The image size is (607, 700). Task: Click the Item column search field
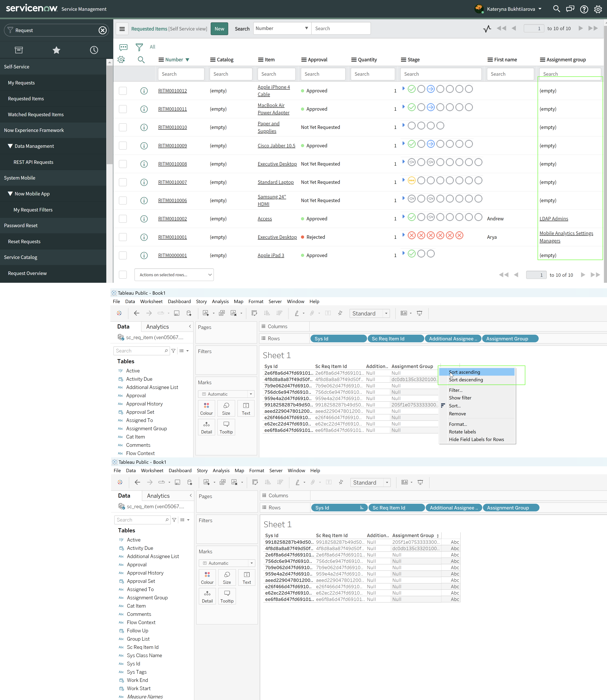click(276, 74)
